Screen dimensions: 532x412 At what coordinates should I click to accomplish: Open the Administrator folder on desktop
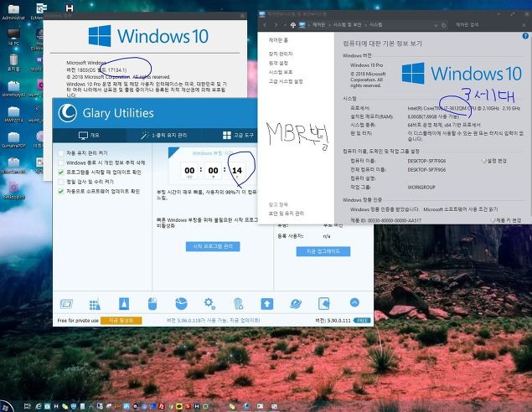pyautogui.click(x=13, y=11)
